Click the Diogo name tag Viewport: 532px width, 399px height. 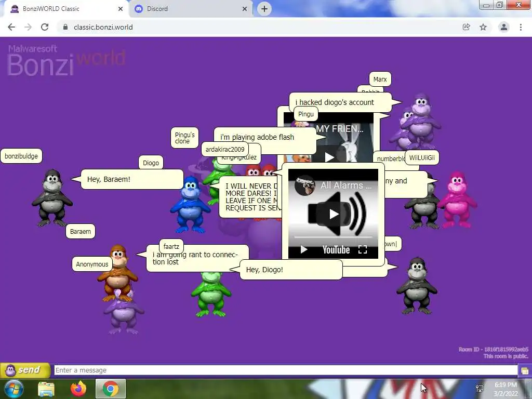coord(151,163)
